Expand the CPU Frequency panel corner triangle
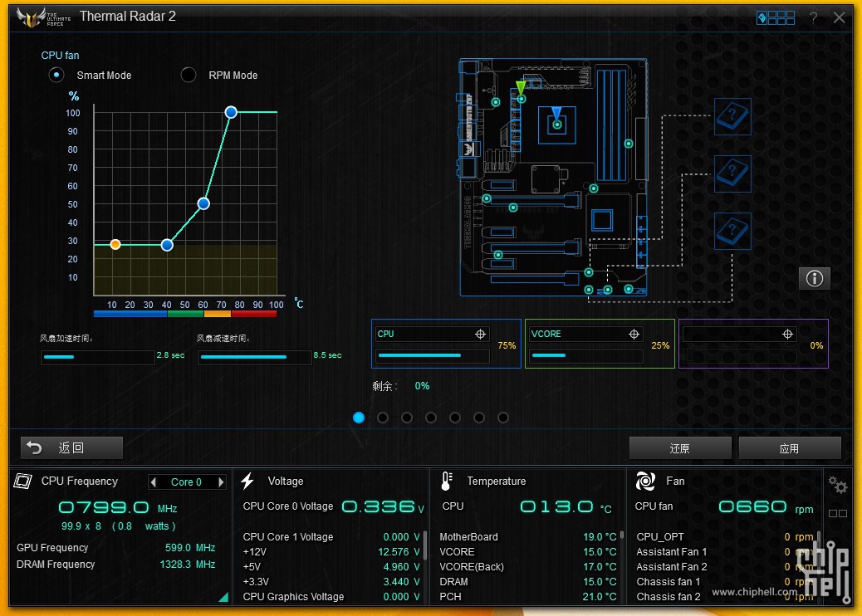Image resolution: width=862 pixels, height=616 pixels. click(x=223, y=597)
